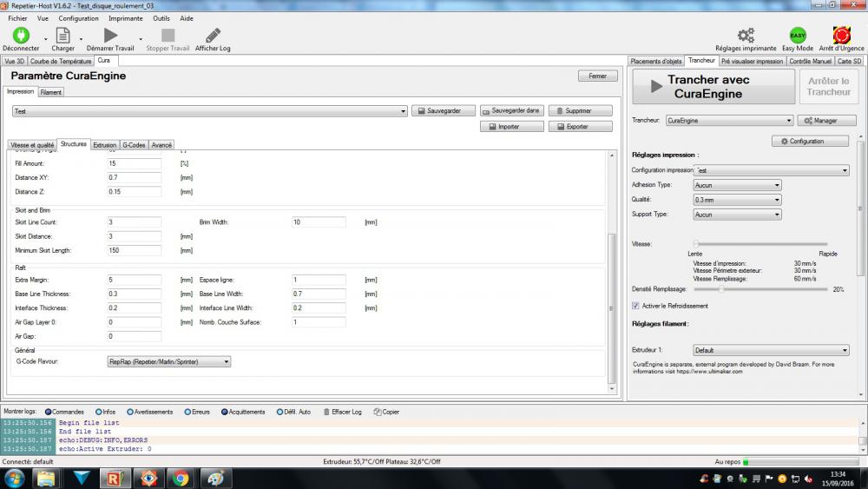This screenshot has width=868, height=489.
Task: Open the Trancheur CuraEngine dropdown
Action: click(x=730, y=120)
